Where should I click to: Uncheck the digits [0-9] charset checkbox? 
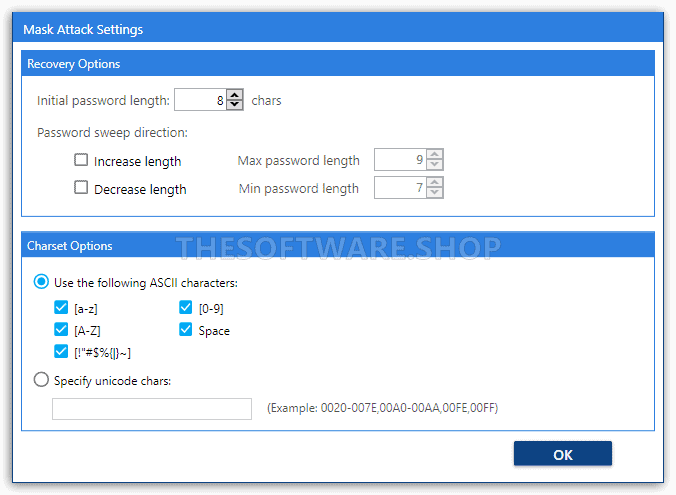(x=186, y=308)
